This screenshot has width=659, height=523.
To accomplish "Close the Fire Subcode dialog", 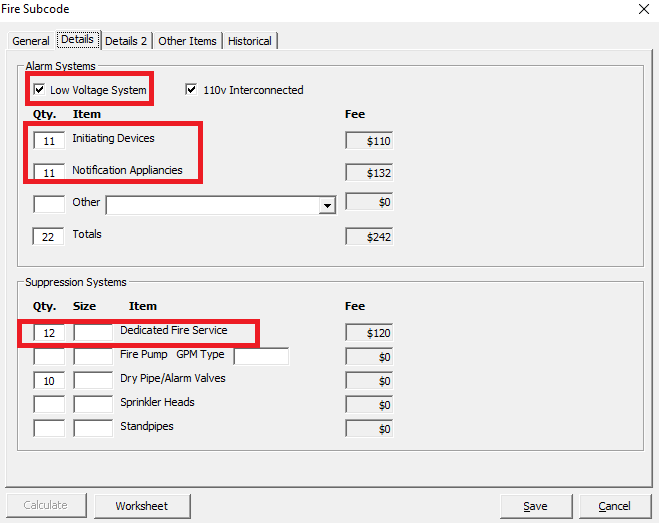I will [x=641, y=9].
